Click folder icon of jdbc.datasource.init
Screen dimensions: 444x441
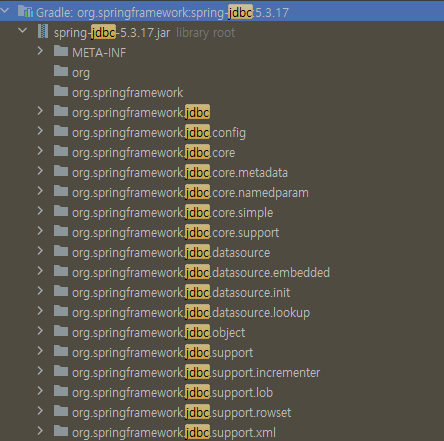[61, 291]
